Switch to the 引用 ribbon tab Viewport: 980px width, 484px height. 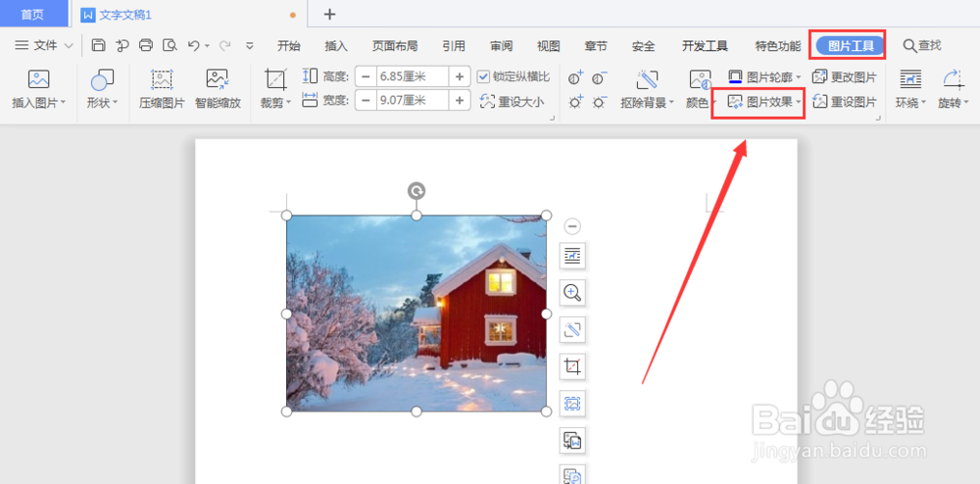(x=453, y=46)
